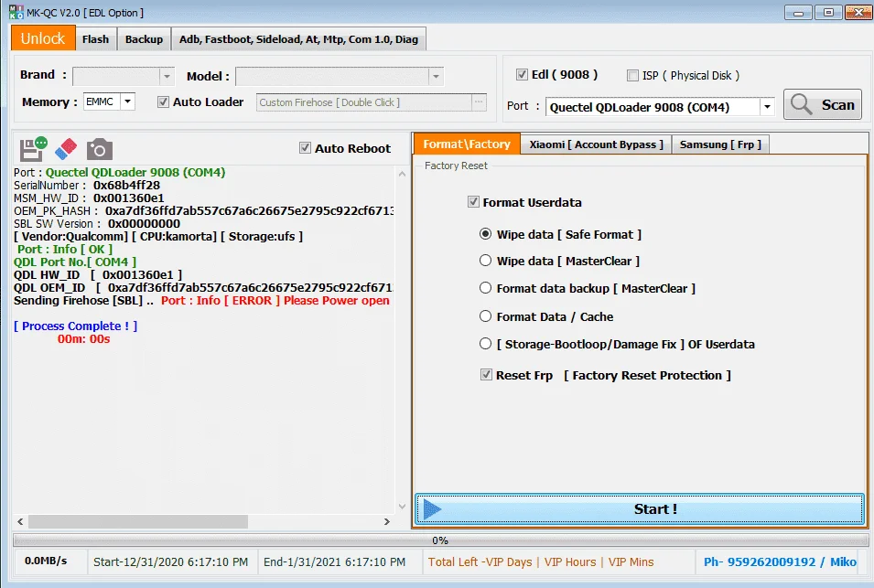Click the log horizontal scrollbar thumb

pos(138,521)
